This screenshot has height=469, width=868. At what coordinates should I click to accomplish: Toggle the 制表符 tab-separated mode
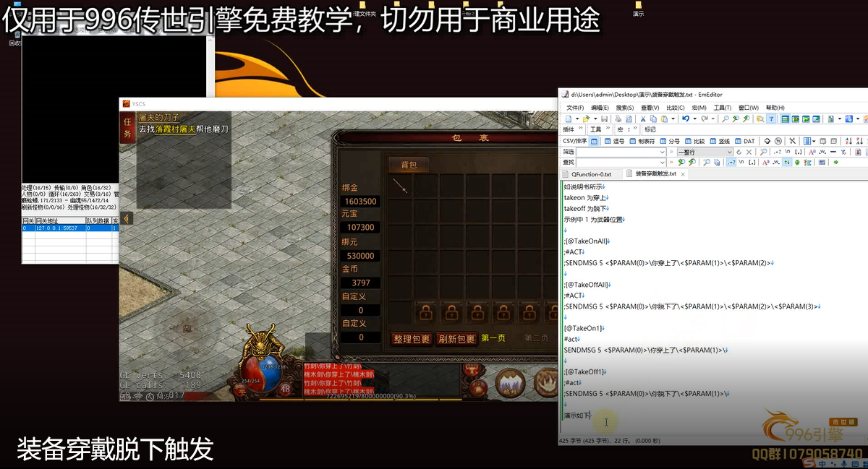point(642,141)
